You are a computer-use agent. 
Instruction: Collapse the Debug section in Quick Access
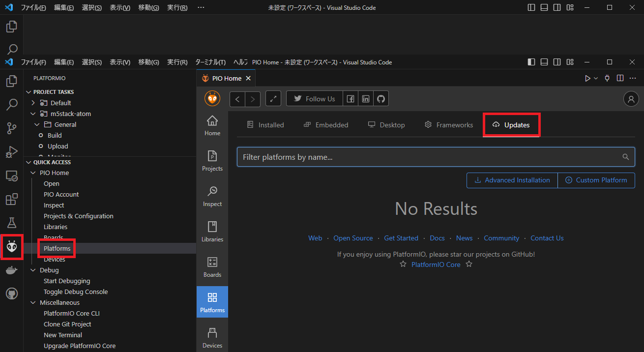click(x=33, y=270)
